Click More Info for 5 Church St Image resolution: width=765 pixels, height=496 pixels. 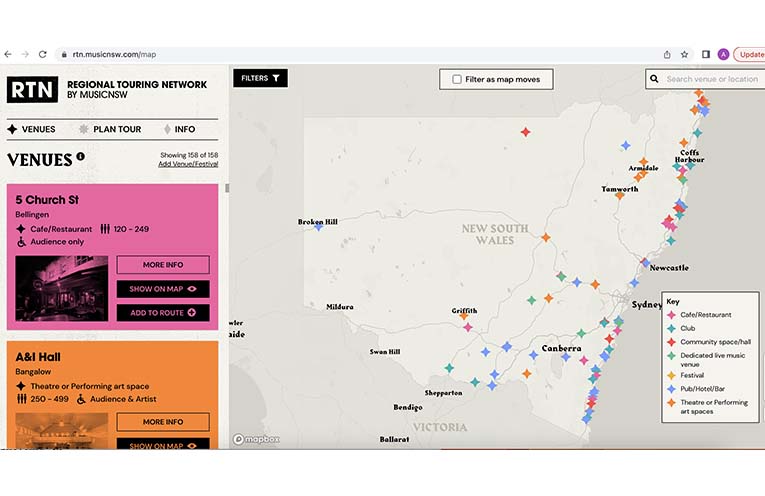(163, 265)
